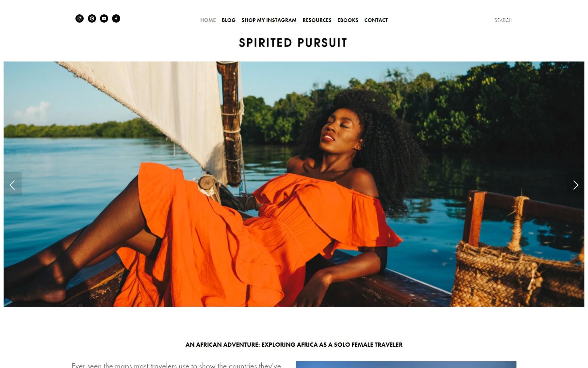This screenshot has height=368, width=588.
Task: Click the SPIRITED PURSUIT site title
Action: (293, 43)
